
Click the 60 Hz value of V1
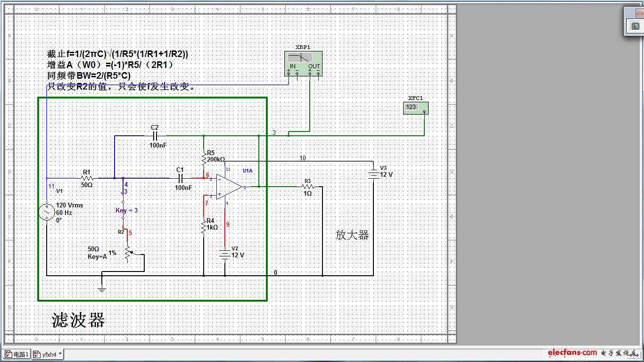pyautogui.click(x=64, y=213)
